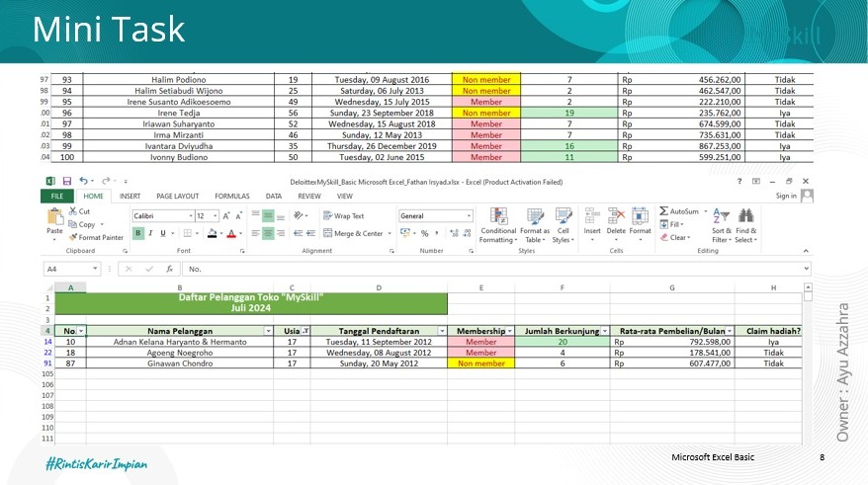The image size is (868, 485).
Task: Open Find & Select binoculars
Action: 745,225
